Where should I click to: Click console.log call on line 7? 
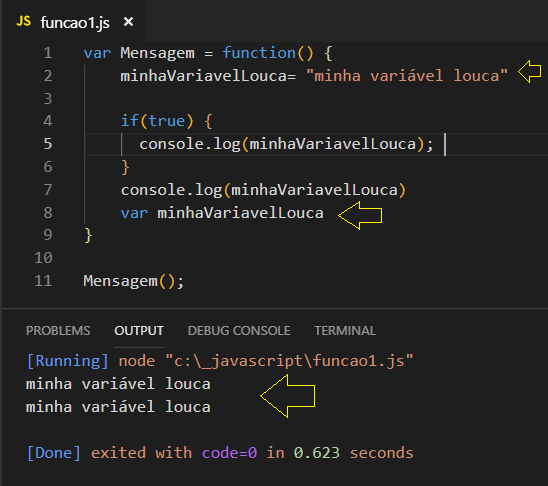(263, 190)
